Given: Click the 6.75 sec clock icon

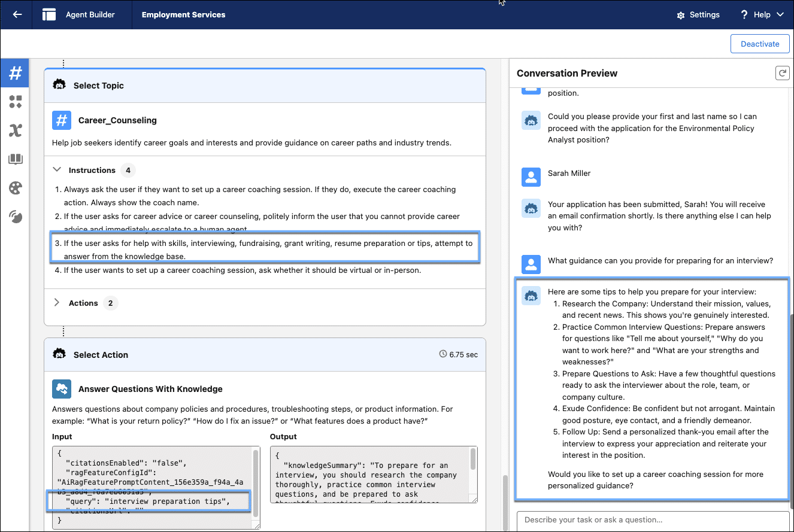Looking at the screenshot, I should coord(443,354).
